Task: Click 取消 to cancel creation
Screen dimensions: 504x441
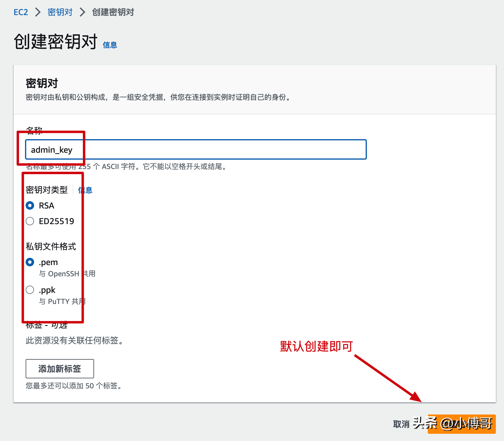Action: (x=401, y=424)
